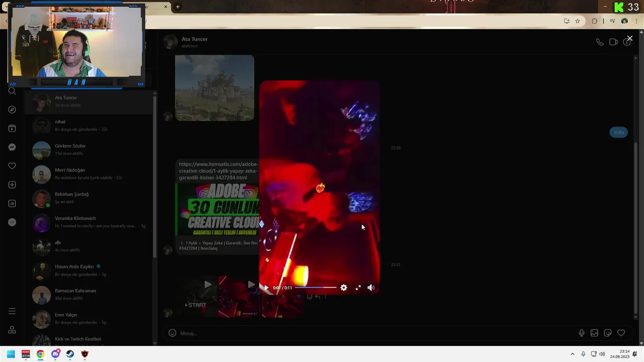Open Chrome extensions puzzle icon

point(594,21)
